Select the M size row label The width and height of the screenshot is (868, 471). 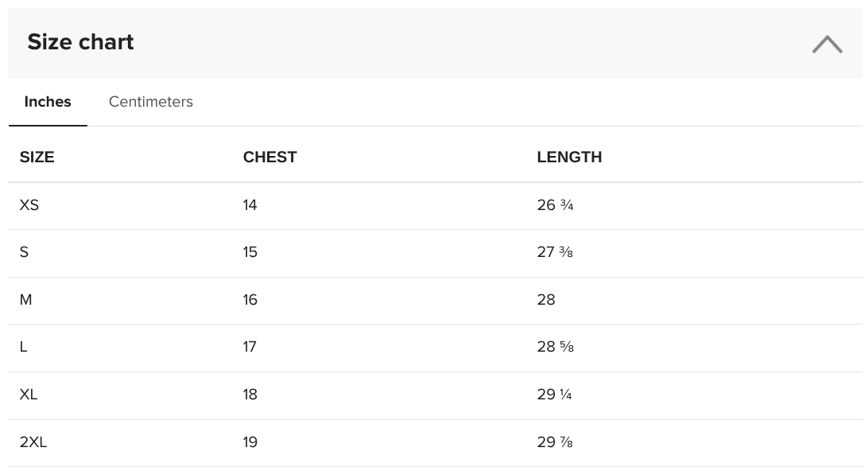pos(26,300)
